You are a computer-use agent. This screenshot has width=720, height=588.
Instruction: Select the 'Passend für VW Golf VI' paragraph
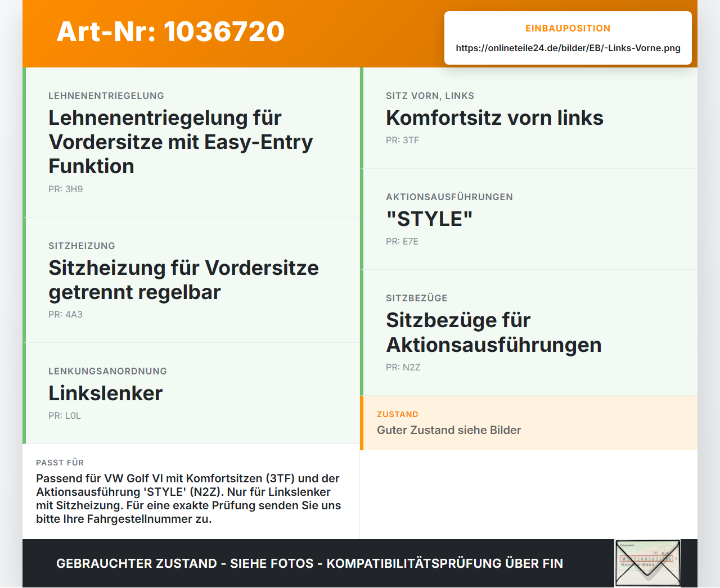coord(188,499)
